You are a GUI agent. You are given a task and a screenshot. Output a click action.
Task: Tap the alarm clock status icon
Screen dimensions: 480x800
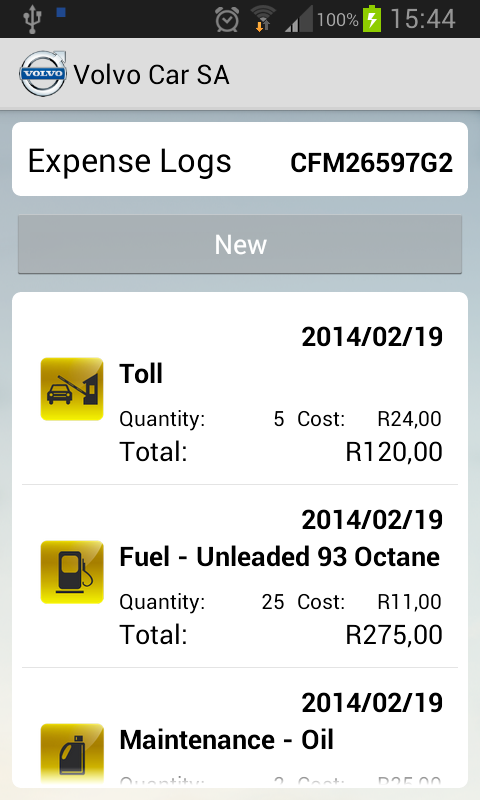227,19
